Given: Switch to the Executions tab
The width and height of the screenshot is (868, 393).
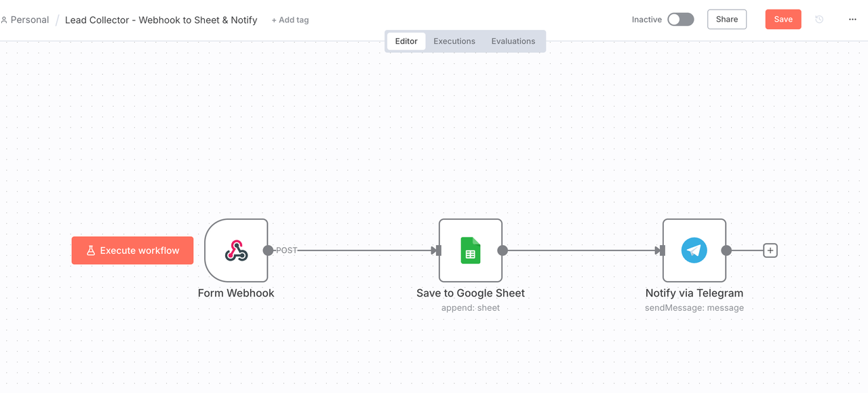Looking at the screenshot, I should 454,41.
